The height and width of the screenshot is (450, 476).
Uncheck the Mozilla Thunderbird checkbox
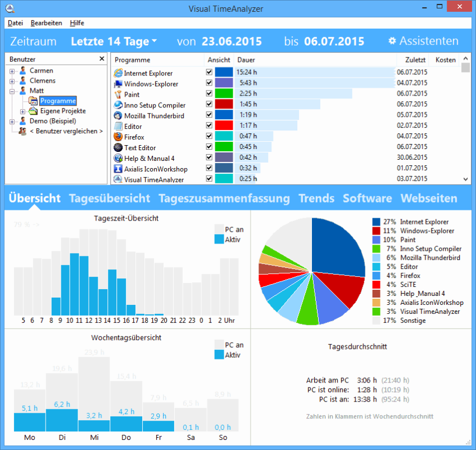[x=209, y=115]
